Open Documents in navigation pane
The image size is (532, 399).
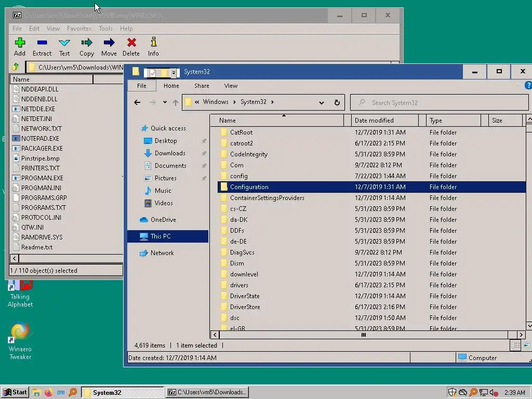click(x=170, y=166)
